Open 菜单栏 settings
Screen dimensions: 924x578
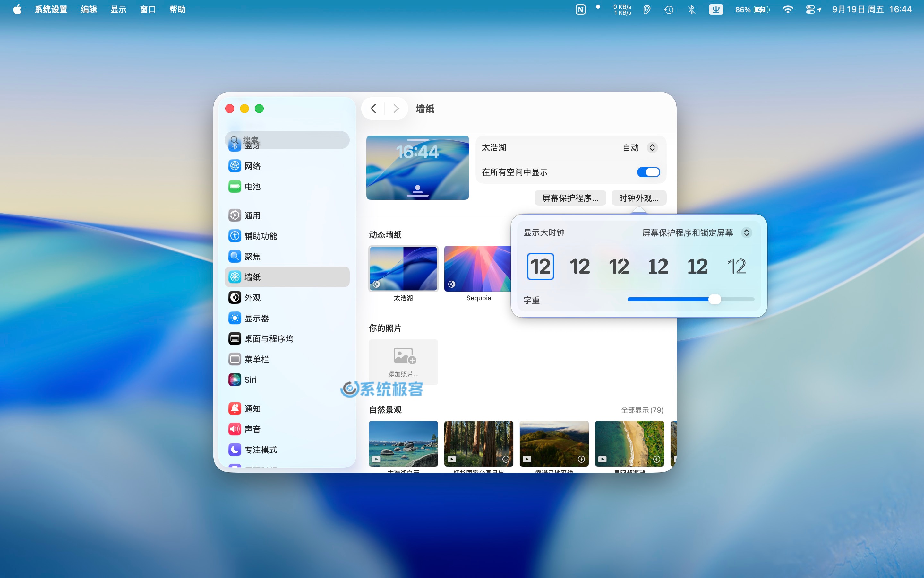tap(287, 359)
